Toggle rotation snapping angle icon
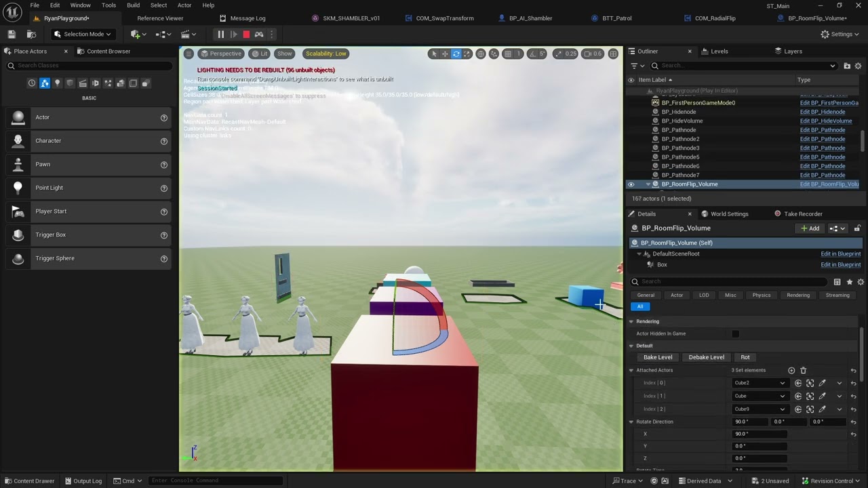The image size is (868, 488). tap(532, 54)
